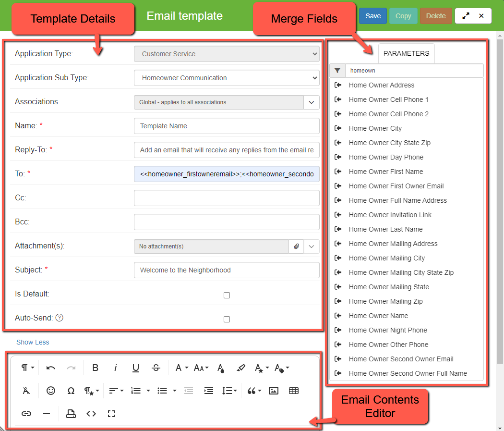This screenshot has width=504, height=431.
Task: Open the Associations dropdown arrow
Action: click(x=312, y=102)
